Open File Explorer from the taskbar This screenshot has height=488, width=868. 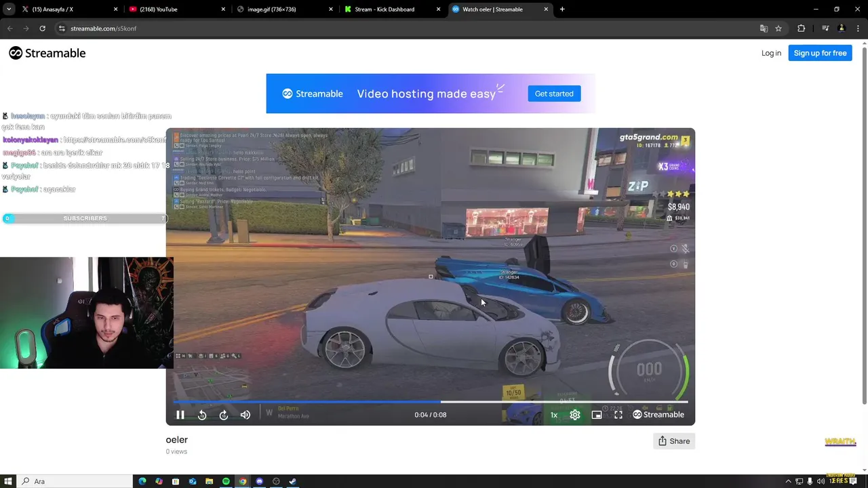(x=209, y=481)
